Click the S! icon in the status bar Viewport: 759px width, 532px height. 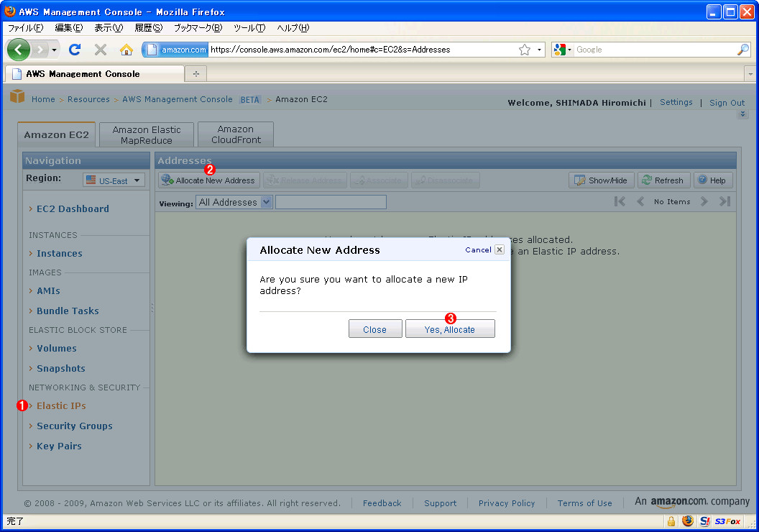[705, 521]
